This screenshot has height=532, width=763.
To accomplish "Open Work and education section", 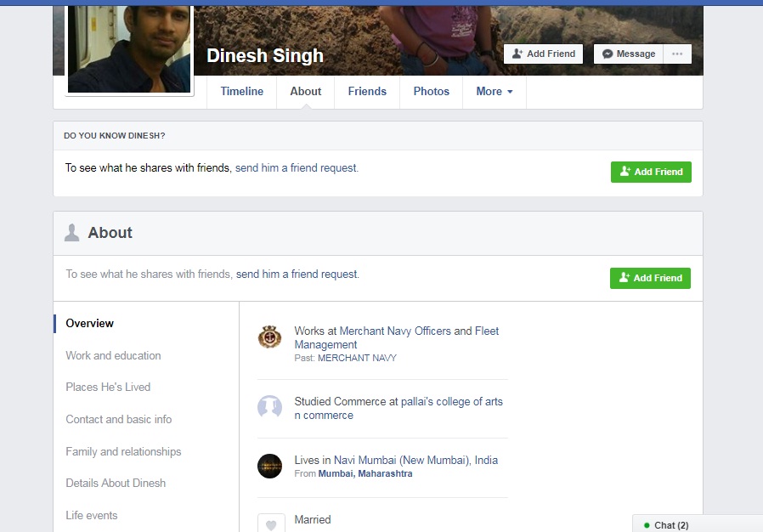I will pos(113,355).
